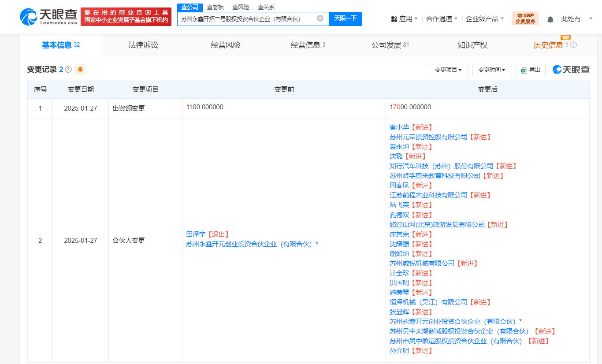
Task: Select the 查关系 search tab
Action: (266, 7)
